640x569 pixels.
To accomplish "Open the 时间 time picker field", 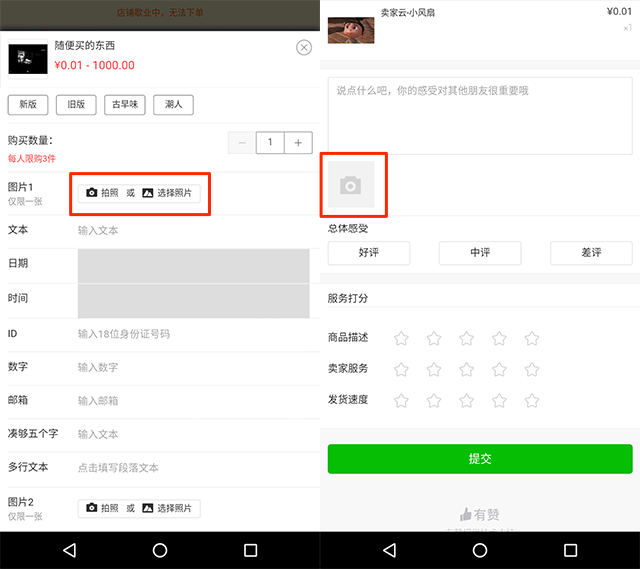I will 193,300.
